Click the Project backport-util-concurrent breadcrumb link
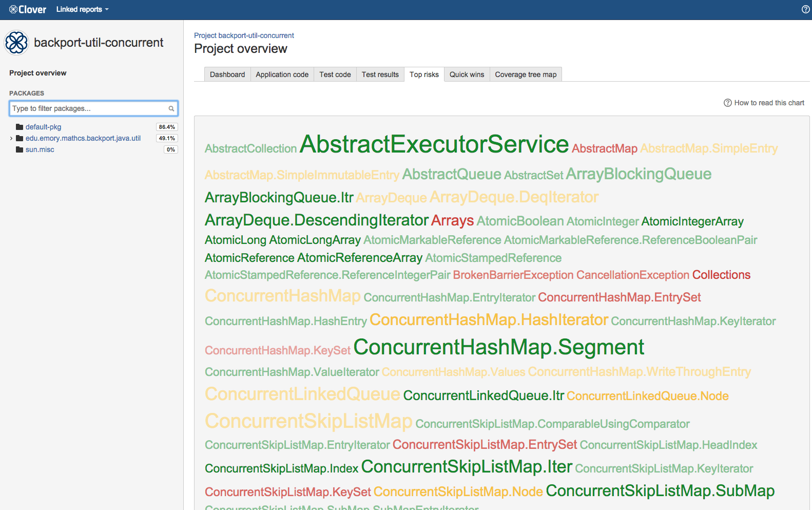This screenshot has height=510, width=812. point(244,35)
